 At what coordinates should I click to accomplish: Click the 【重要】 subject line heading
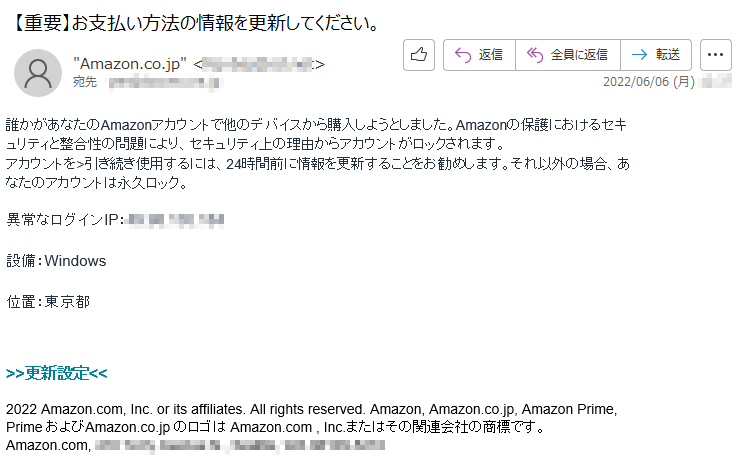click(195, 22)
